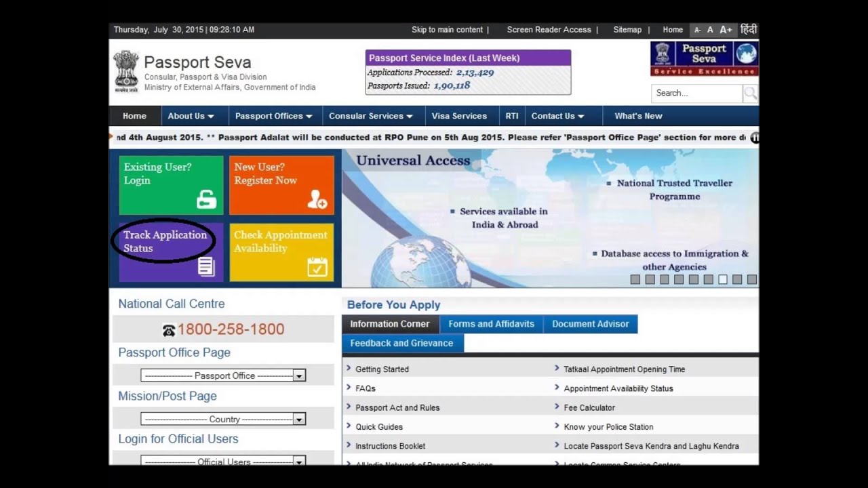Open the Country dropdown
868x488 pixels.
pyautogui.click(x=223, y=419)
